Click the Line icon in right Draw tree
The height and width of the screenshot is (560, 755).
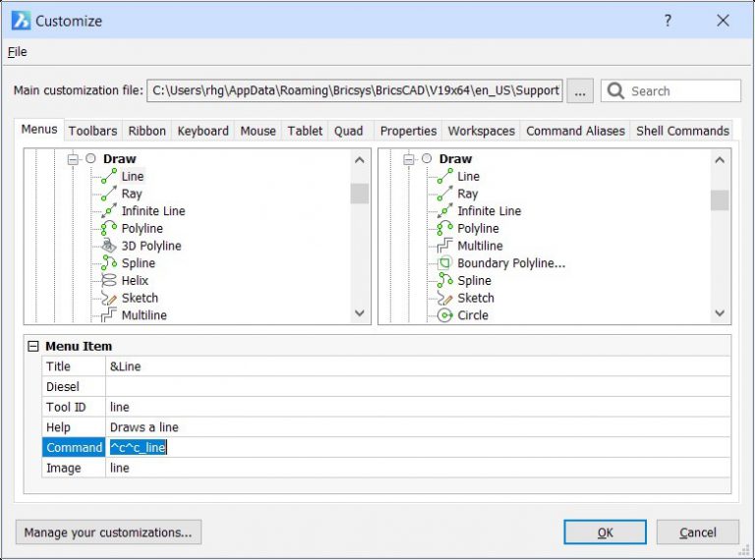pyautogui.click(x=445, y=176)
